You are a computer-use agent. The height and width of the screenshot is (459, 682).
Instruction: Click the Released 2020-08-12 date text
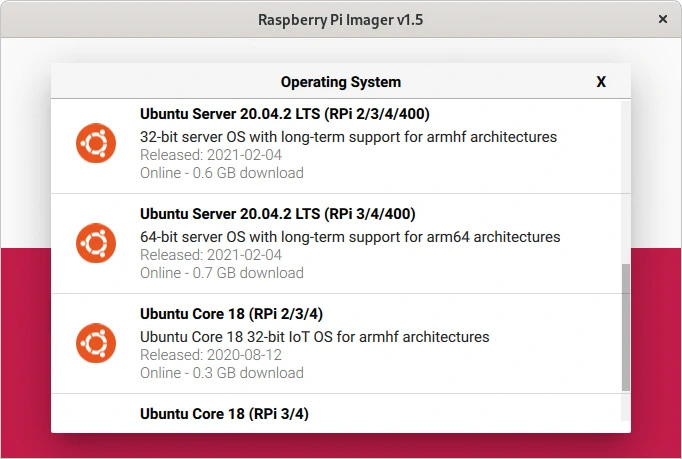pos(210,355)
